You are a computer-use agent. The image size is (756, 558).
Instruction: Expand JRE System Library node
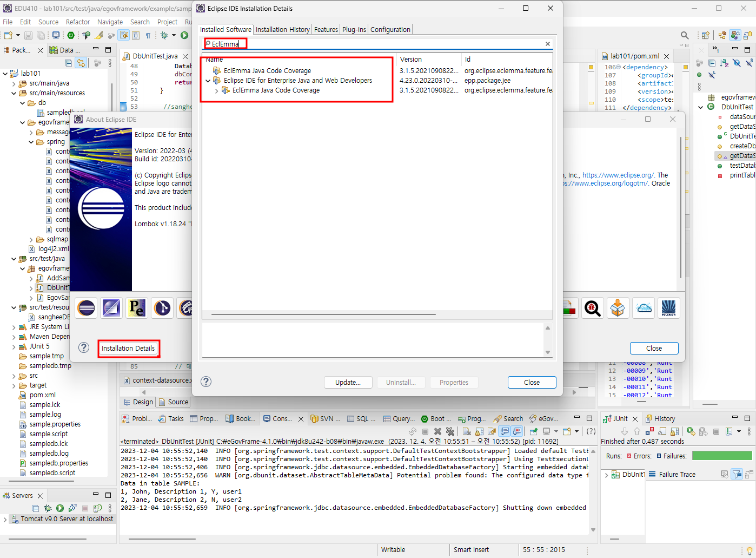pyautogui.click(x=14, y=327)
